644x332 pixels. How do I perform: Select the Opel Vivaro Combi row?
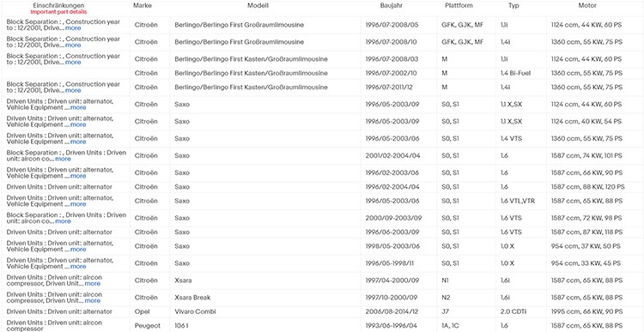[322, 311]
